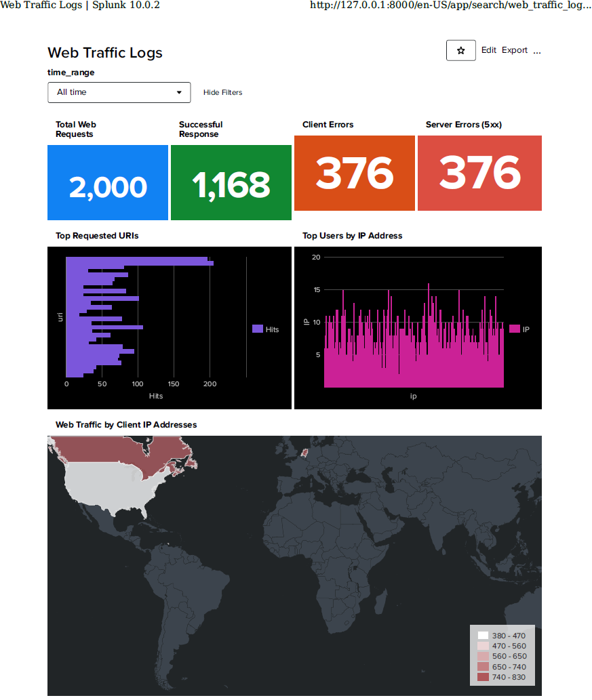The width and height of the screenshot is (592, 700).
Task: Open the "..." more actions icon
Action: coord(537,51)
